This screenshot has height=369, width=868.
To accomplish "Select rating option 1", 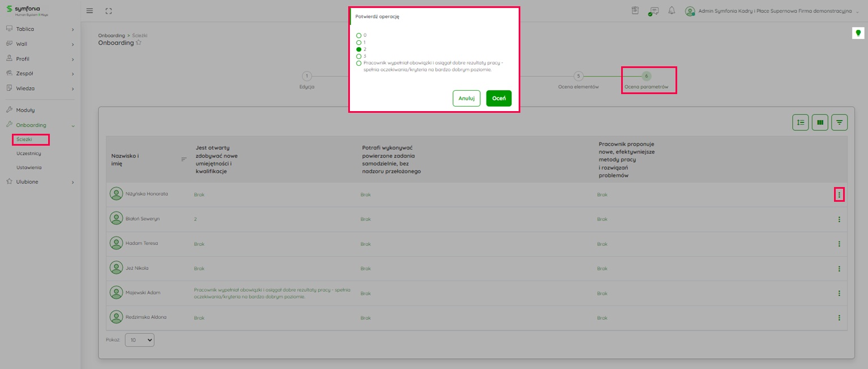I will (x=359, y=43).
